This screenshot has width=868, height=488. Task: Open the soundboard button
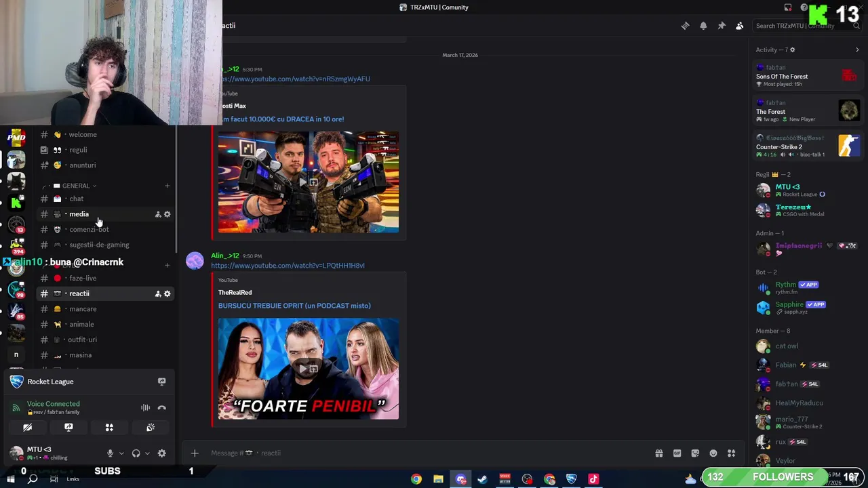tap(151, 428)
